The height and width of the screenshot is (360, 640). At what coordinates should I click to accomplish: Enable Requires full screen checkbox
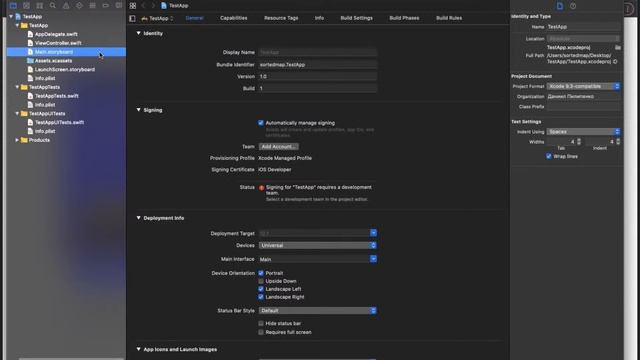click(x=261, y=332)
